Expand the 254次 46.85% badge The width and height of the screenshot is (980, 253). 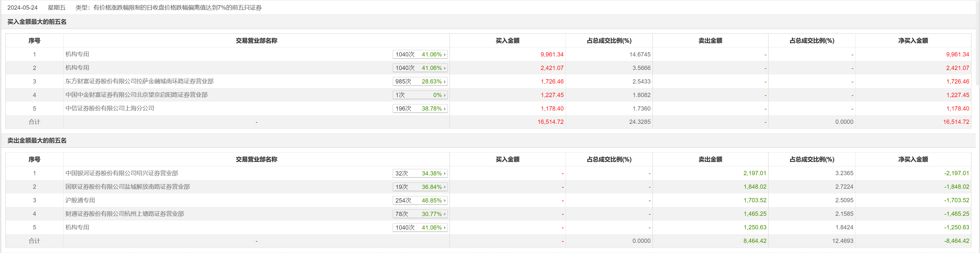point(420,201)
